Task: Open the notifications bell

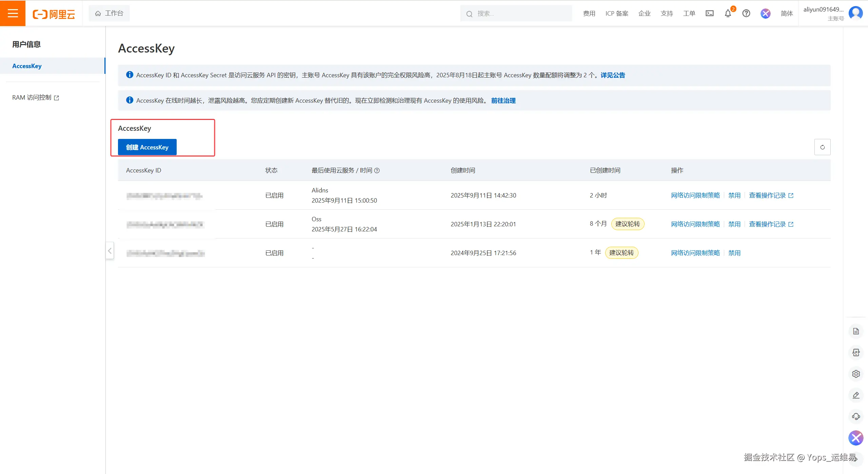Action: click(728, 14)
